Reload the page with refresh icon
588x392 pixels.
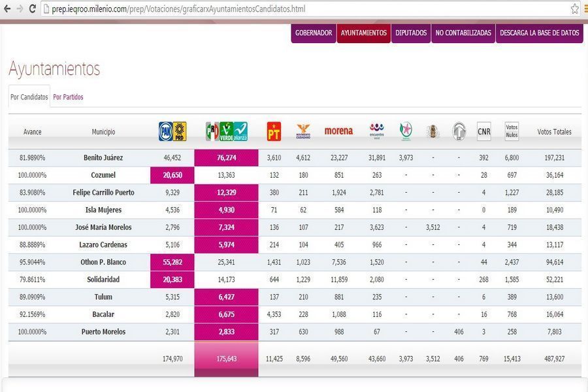32,8
